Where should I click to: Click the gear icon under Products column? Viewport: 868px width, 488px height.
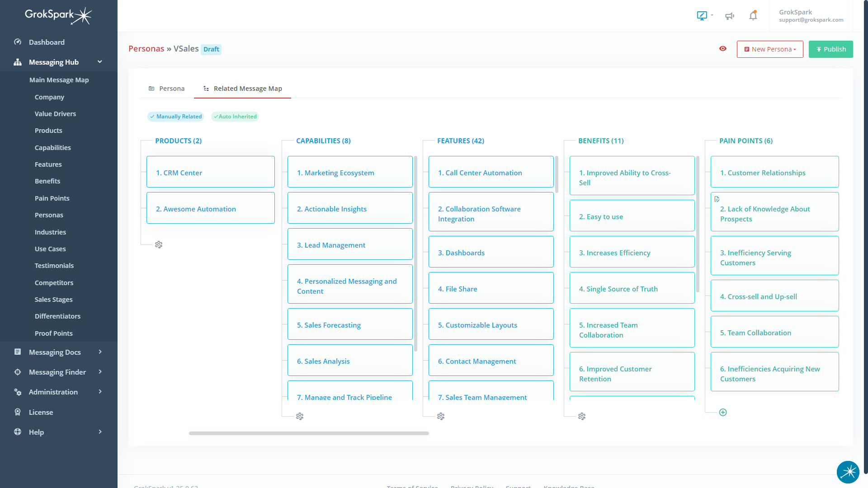[x=159, y=244]
